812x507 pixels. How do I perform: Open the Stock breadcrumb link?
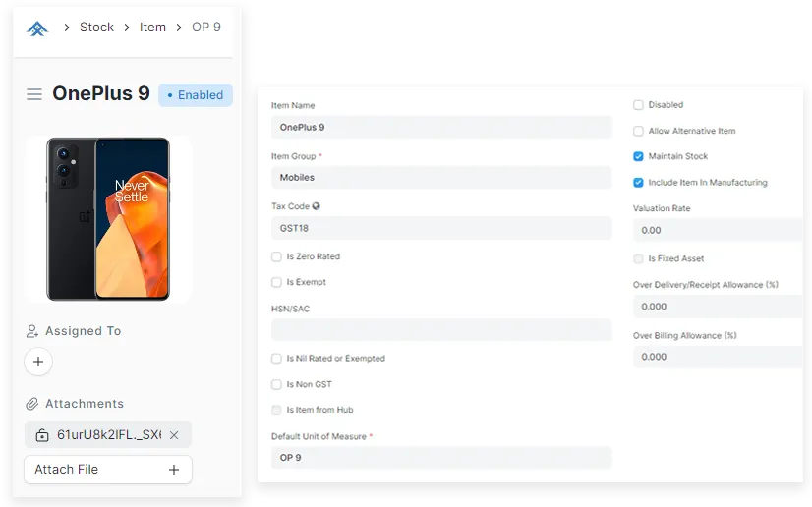tap(96, 28)
